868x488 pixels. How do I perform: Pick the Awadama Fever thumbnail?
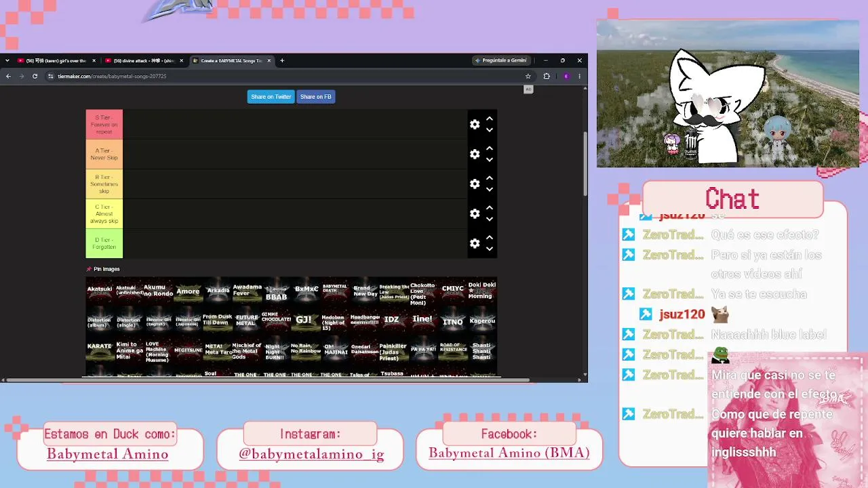click(247, 290)
